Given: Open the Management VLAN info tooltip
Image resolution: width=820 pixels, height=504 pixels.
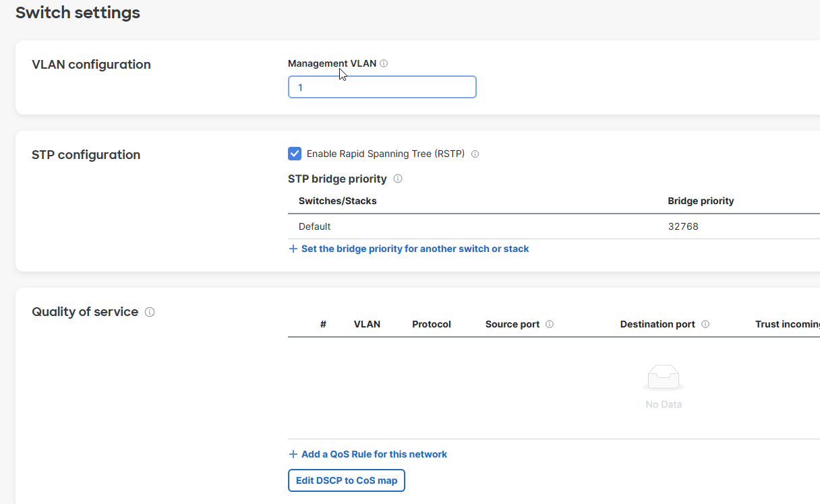Looking at the screenshot, I should (x=384, y=63).
